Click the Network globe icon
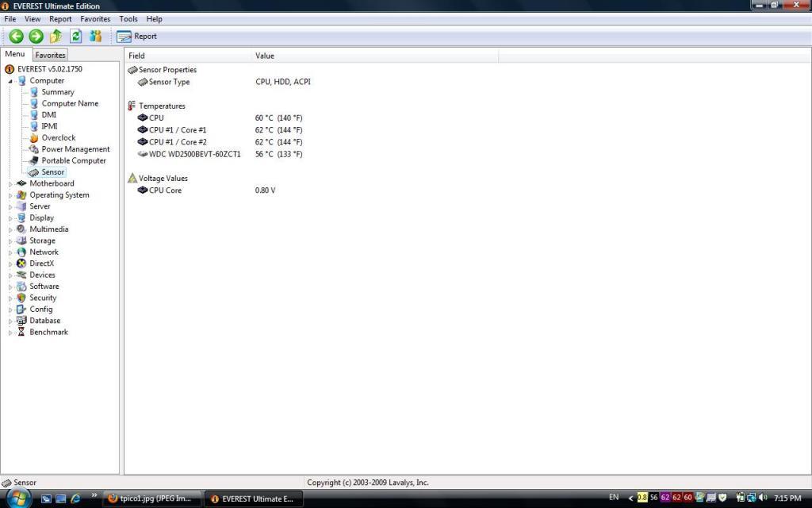The width and height of the screenshot is (812, 508). coord(21,252)
